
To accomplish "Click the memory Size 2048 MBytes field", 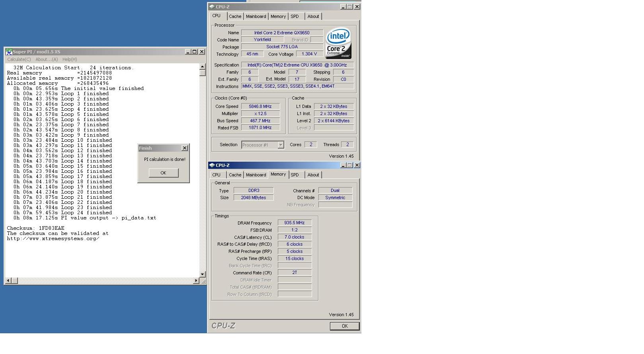I will 254,198.
